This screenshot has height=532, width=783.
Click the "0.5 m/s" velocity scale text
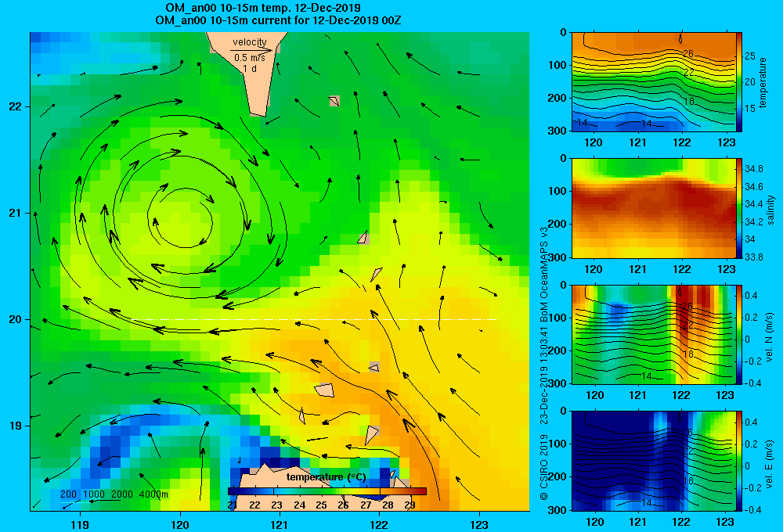click(250, 58)
